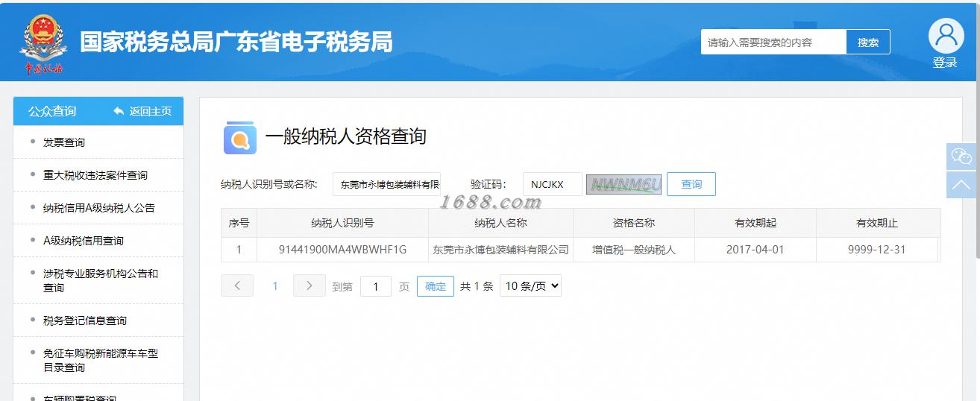The width and height of the screenshot is (980, 401).
Task: Open 发票查询 in sidebar
Action: [x=64, y=142]
